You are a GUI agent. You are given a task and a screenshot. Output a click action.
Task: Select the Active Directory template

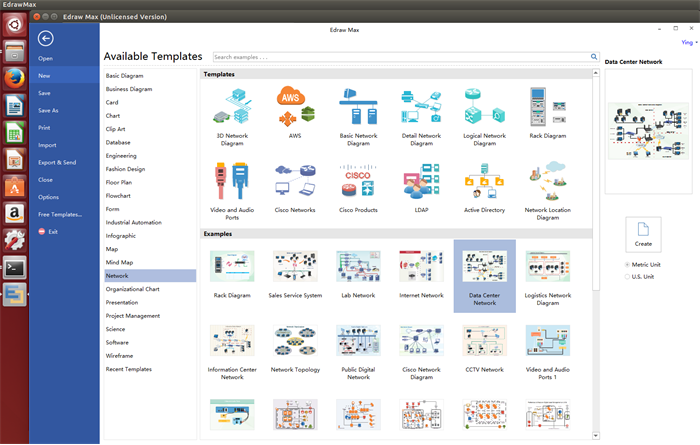pos(484,187)
